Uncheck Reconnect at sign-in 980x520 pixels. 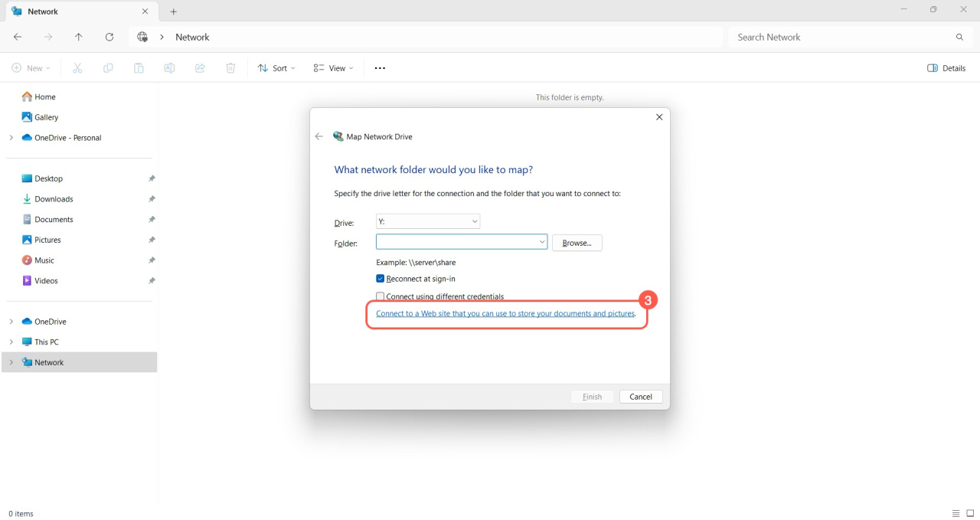tap(381, 279)
